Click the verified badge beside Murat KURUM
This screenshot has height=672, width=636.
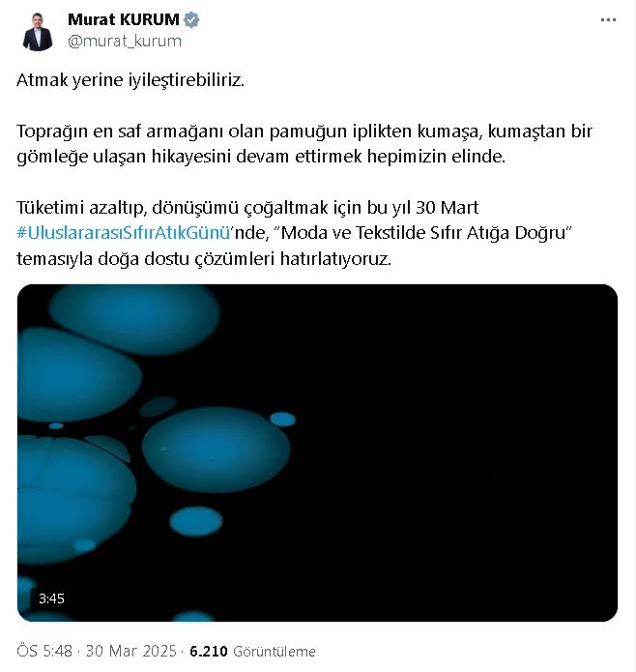(x=191, y=19)
